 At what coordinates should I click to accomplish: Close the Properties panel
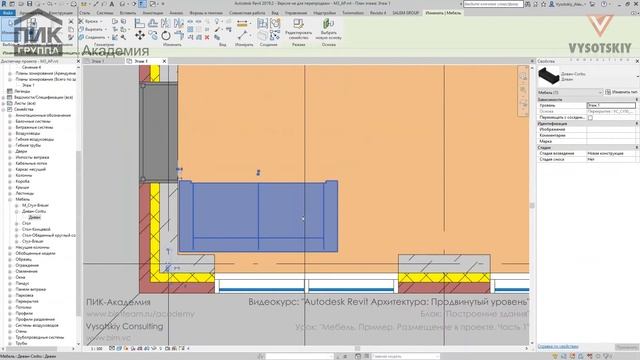click(x=637, y=61)
